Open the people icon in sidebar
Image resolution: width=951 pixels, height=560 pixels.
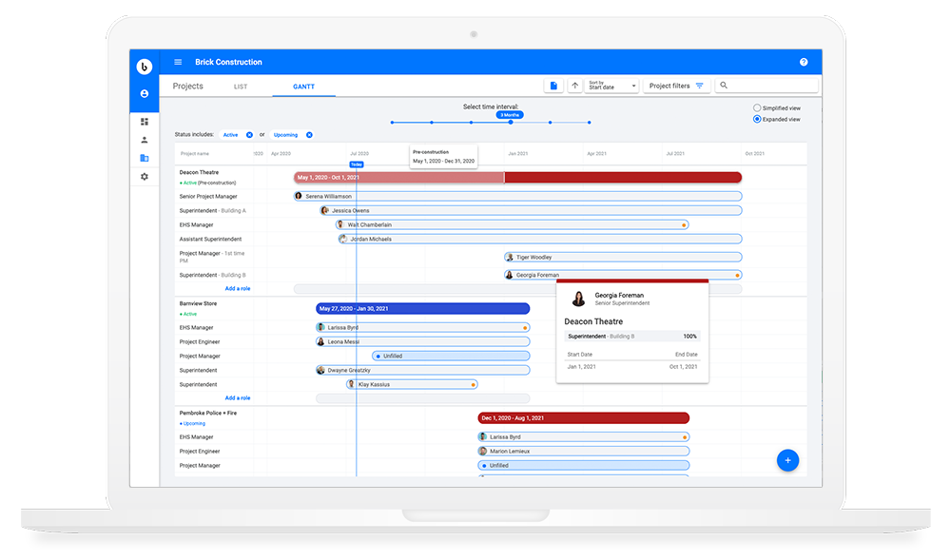pos(145,140)
